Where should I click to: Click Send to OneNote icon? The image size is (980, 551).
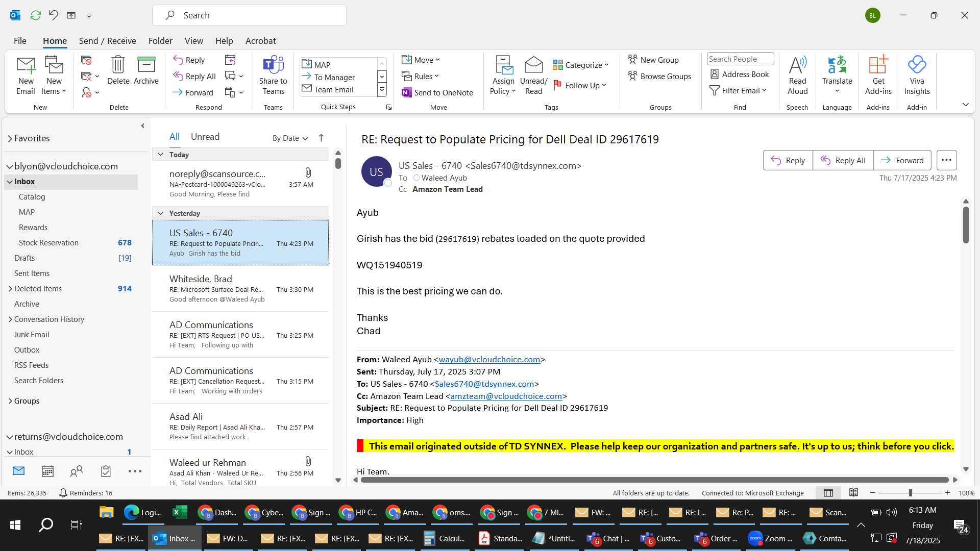point(437,92)
